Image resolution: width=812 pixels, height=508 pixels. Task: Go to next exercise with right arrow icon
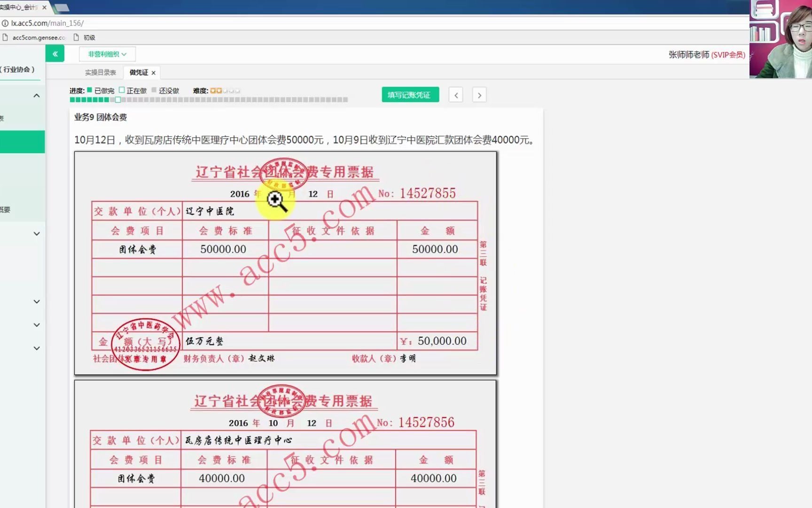479,95
